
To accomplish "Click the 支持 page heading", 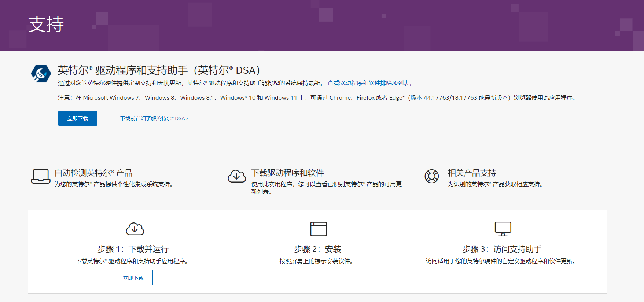I will point(46,24).
